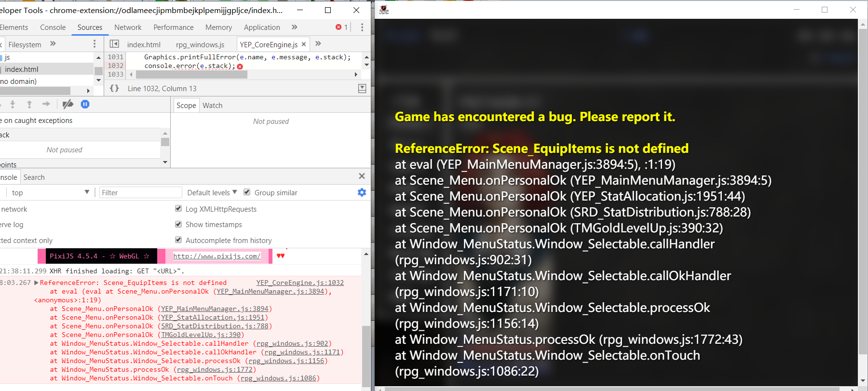Open the Filesystem navigator tab

[25, 44]
